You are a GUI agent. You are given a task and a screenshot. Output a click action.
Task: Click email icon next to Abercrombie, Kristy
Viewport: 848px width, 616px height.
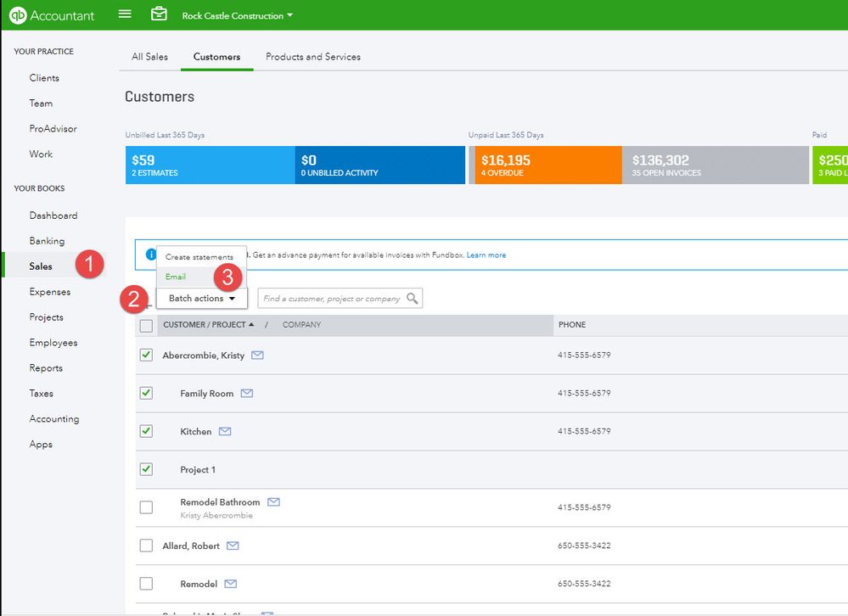pos(257,356)
